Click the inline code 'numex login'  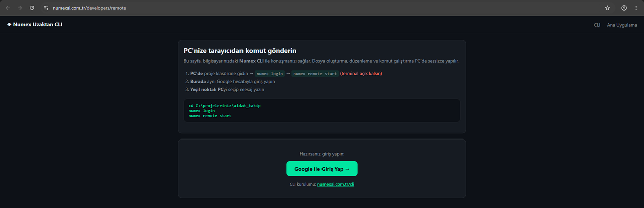click(270, 74)
